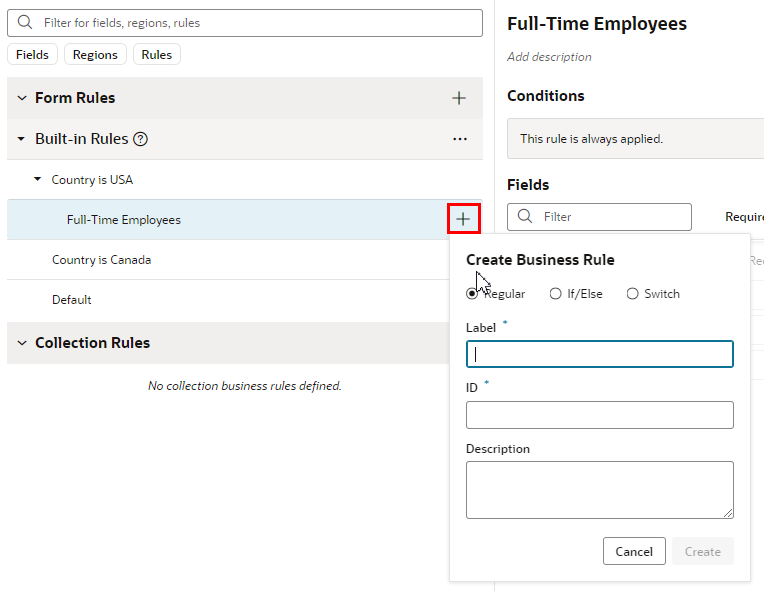Viewport: 764px width, 591px height.
Task: Select the Regular radio button
Action: click(x=472, y=294)
